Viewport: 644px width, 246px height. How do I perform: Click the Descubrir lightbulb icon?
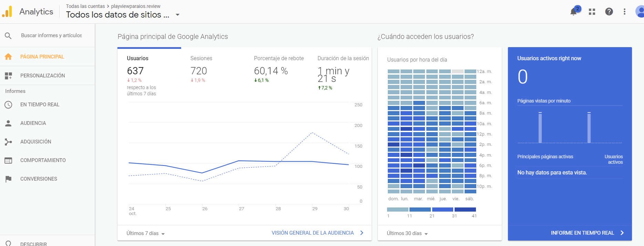(x=8, y=243)
